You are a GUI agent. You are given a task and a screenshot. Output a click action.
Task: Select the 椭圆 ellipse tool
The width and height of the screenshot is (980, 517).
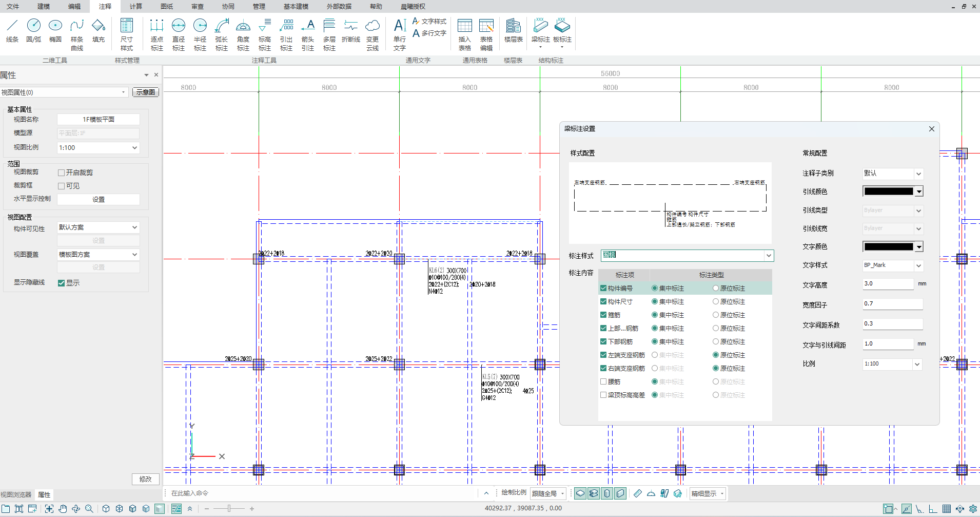click(55, 31)
